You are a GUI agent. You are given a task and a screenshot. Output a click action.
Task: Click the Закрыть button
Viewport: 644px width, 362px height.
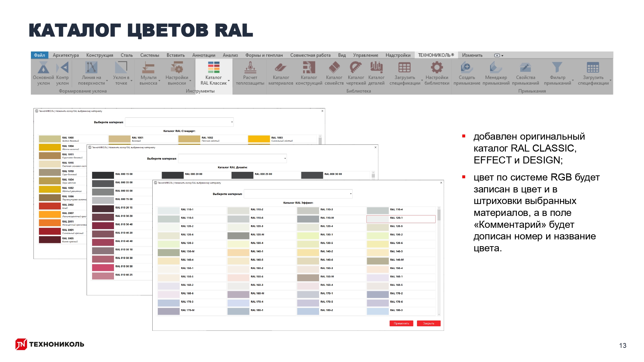point(429,323)
